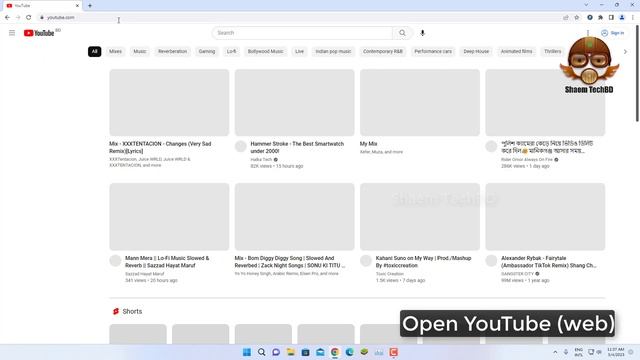Go back using browser back arrow
This screenshot has width=640, height=360.
click(7, 18)
